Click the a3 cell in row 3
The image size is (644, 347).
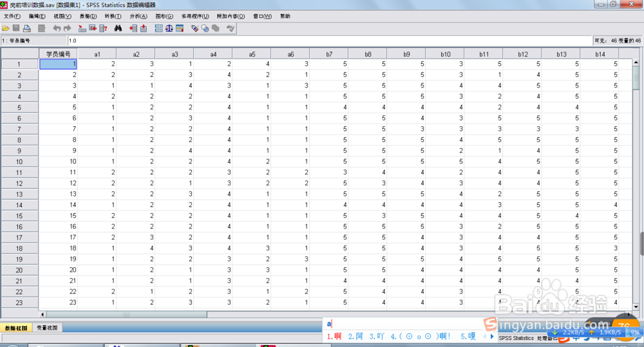pyautogui.click(x=175, y=86)
